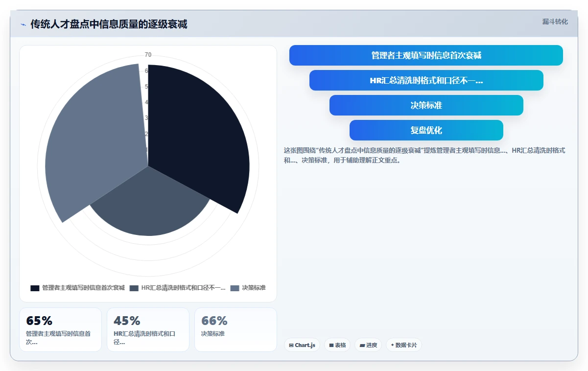Toggle legend text HR汇总清洗时格式和口径不一…
Viewport: 588px width, 371px height.
pos(184,288)
